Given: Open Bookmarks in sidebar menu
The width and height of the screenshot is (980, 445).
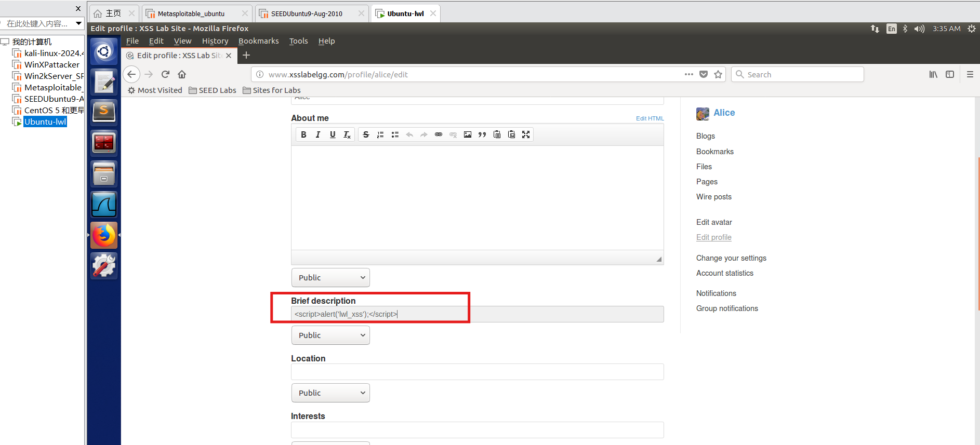Looking at the screenshot, I should click(x=714, y=152).
